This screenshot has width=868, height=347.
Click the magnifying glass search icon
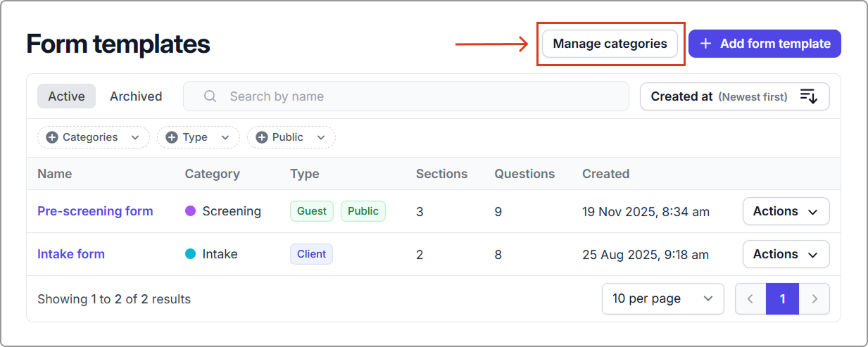[210, 96]
